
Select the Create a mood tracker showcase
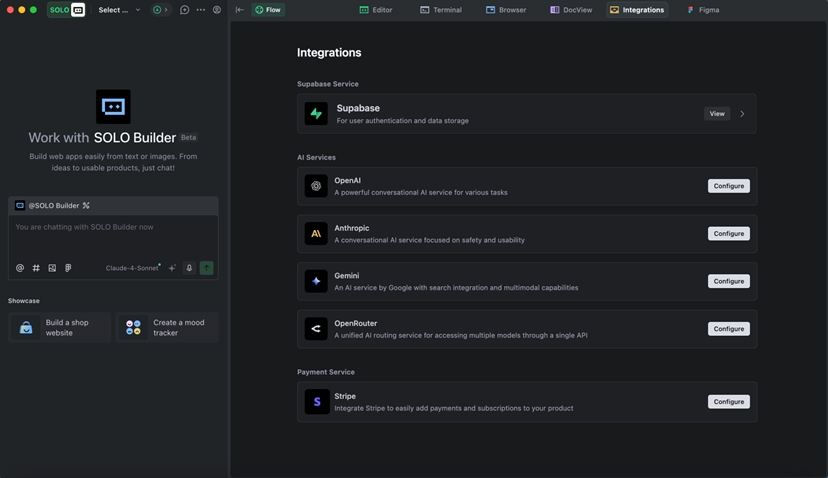(167, 327)
